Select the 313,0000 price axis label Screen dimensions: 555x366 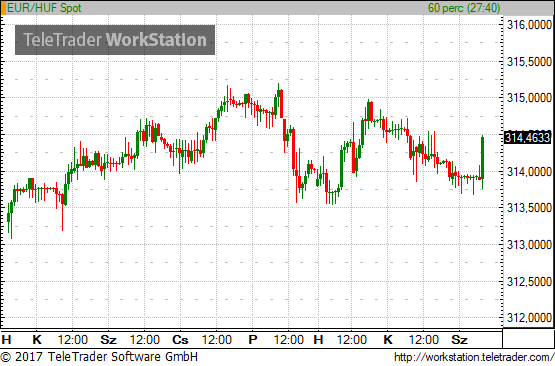[x=529, y=245]
